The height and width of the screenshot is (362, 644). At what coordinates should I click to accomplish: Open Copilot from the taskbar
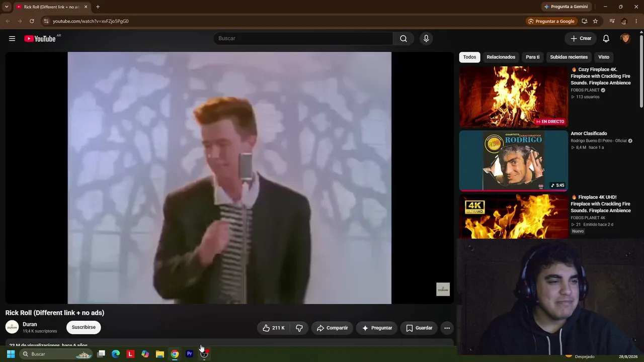pyautogui.click(x=145, y=354)
